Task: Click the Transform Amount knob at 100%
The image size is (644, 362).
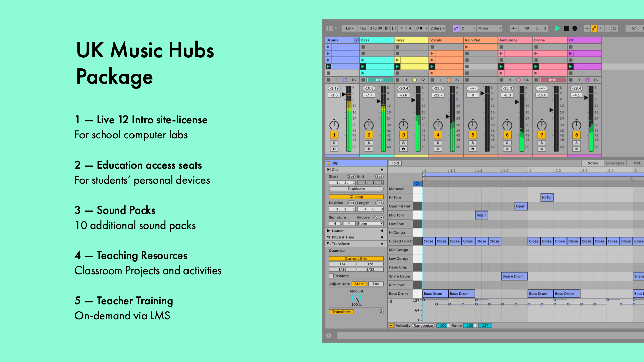Action: [x=356, y=298]
